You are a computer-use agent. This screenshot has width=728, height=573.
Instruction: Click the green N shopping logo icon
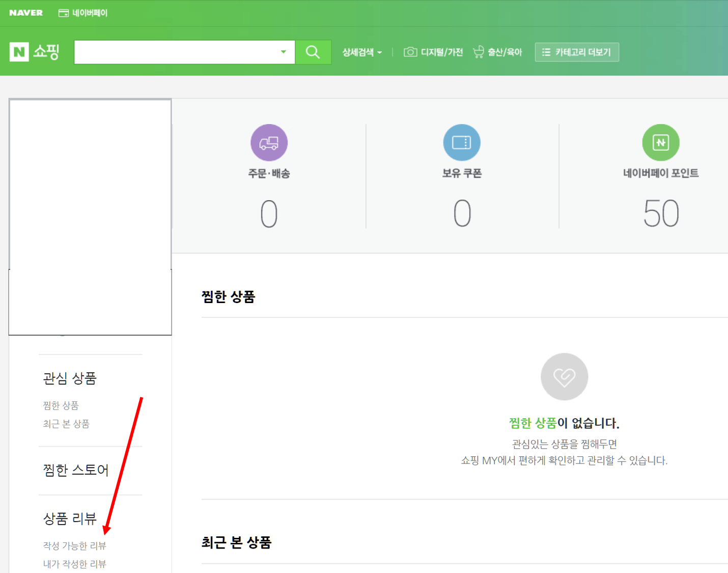coord(19,52)
